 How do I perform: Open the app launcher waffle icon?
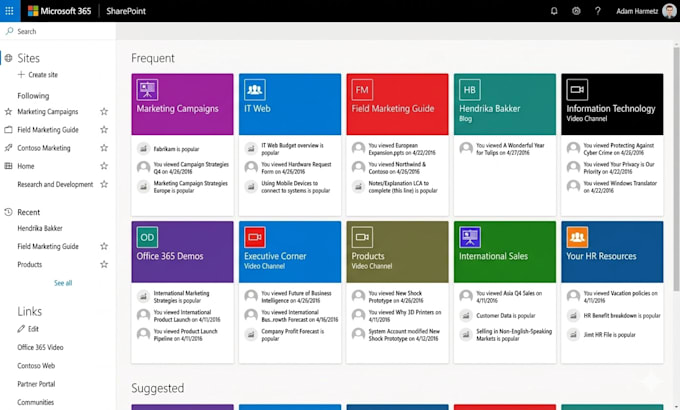(x=10, y=11)
